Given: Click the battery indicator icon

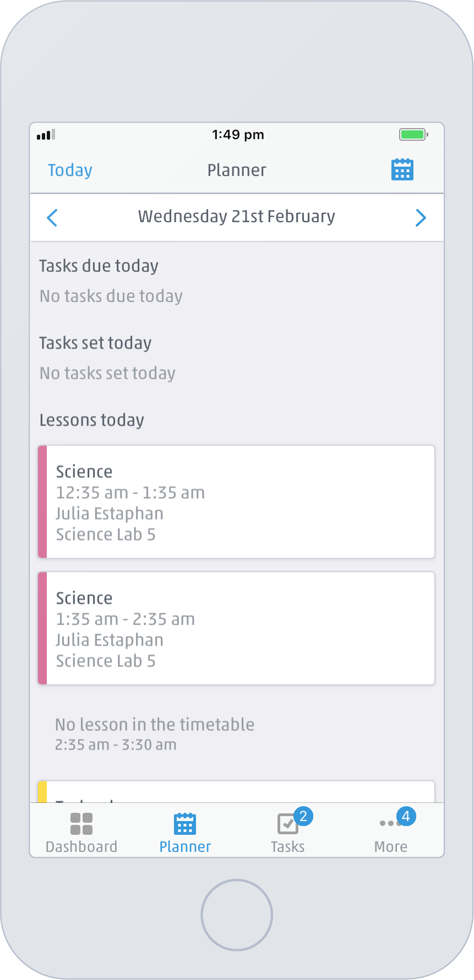Looking at the screenshot, I should coord(412,134).
